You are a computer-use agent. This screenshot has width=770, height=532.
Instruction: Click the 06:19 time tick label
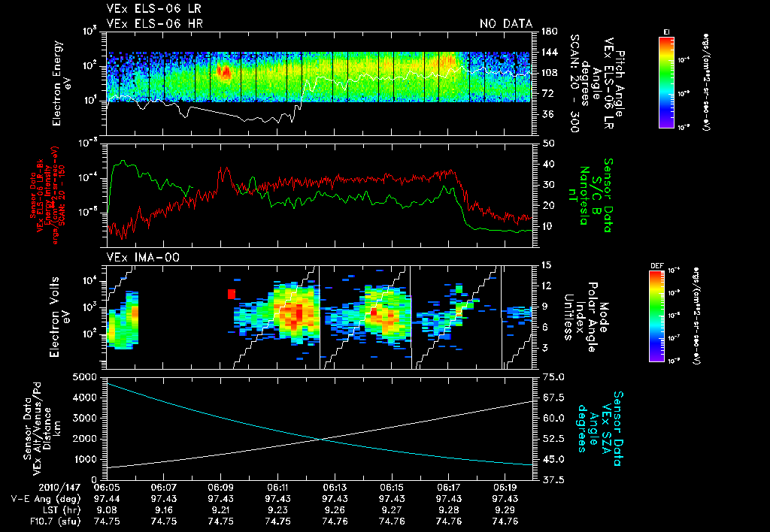click(505, 488)
